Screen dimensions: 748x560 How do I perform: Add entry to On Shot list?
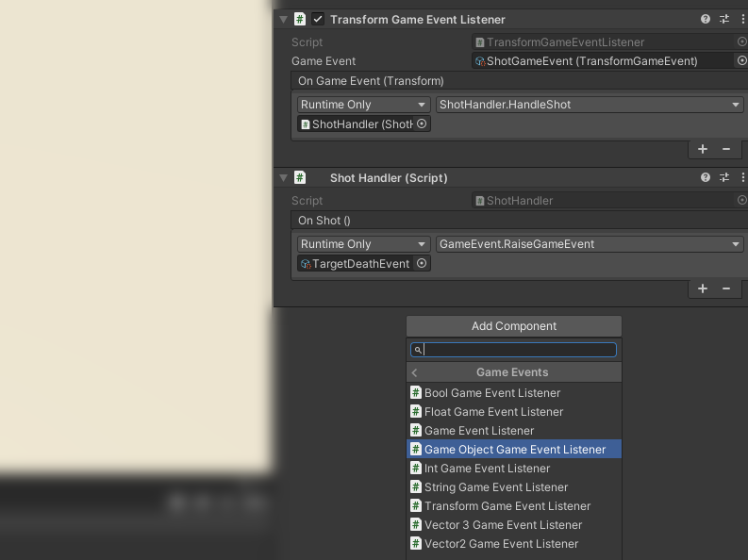[702, 288]
